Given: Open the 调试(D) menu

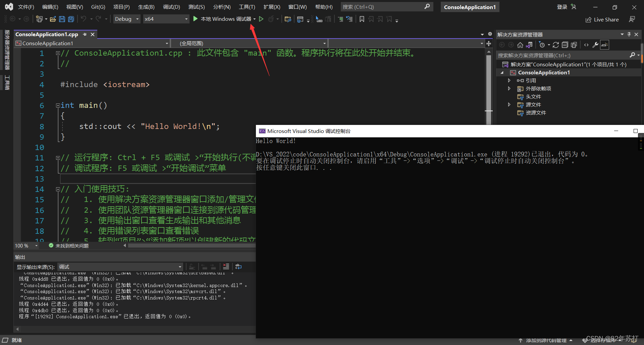Looking at the screenshot, I should pos(171,7).
